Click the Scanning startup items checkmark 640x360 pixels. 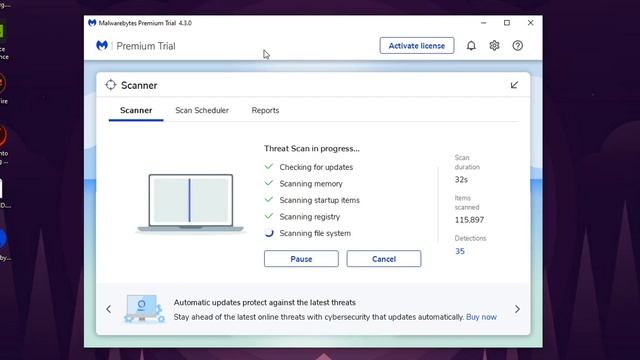pyautogui.click(x=269, y=200)
